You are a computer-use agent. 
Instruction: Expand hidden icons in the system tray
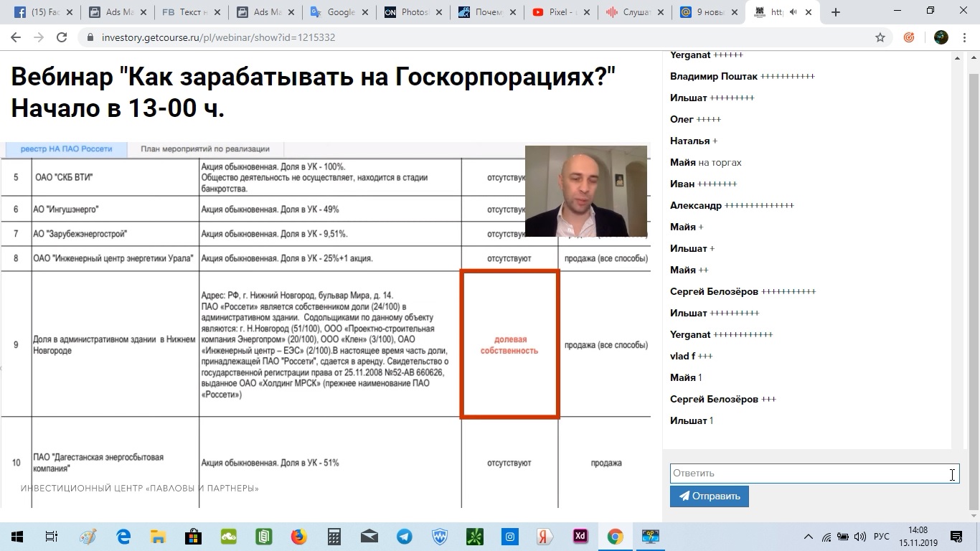coord(809,537)
